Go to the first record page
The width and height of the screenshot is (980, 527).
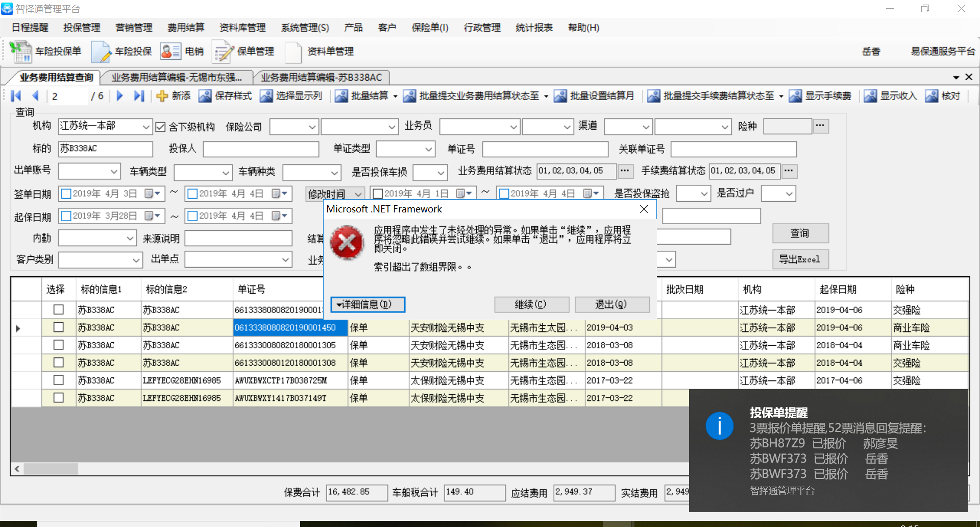coord(16,96)
